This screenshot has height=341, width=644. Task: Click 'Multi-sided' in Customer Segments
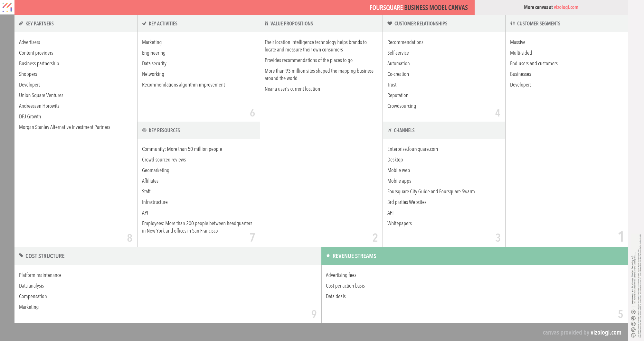521,53
